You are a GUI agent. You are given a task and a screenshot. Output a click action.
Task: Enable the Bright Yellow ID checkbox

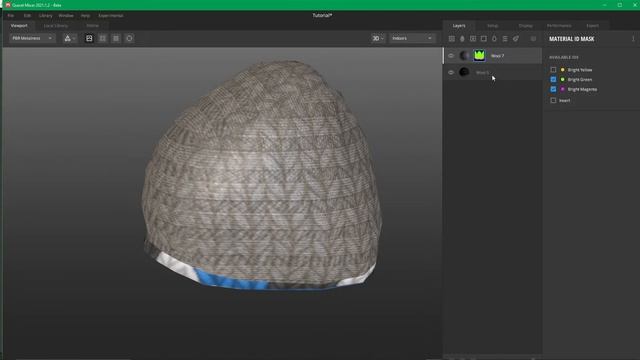553,70
